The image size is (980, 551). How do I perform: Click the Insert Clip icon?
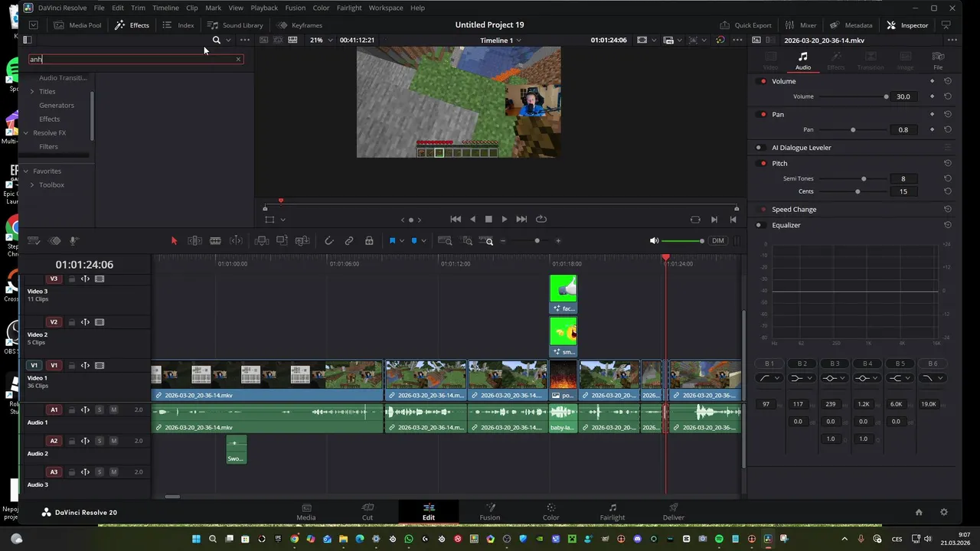(262, 241)
